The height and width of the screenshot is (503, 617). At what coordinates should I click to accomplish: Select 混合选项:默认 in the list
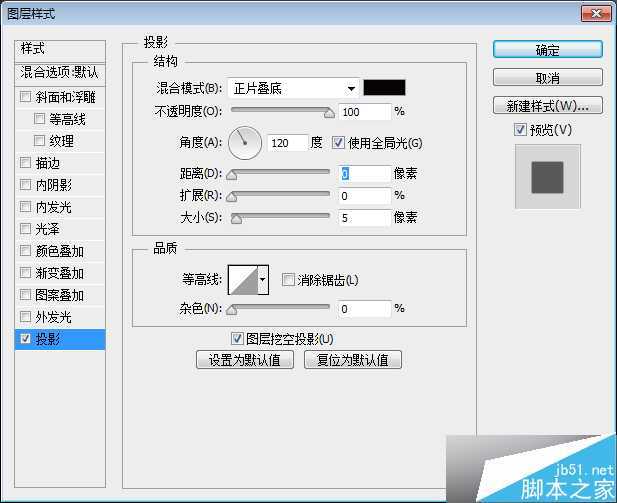point(60,72)
